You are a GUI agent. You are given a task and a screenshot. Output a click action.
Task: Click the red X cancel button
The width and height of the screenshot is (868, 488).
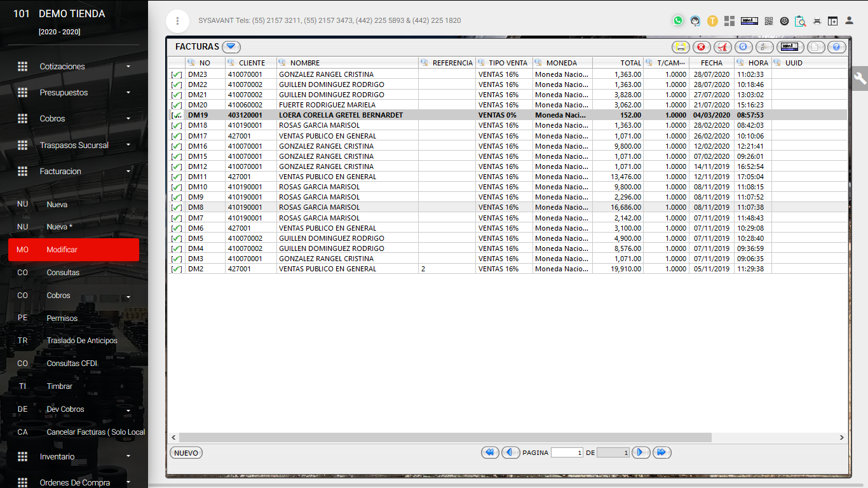coord(701,47)
